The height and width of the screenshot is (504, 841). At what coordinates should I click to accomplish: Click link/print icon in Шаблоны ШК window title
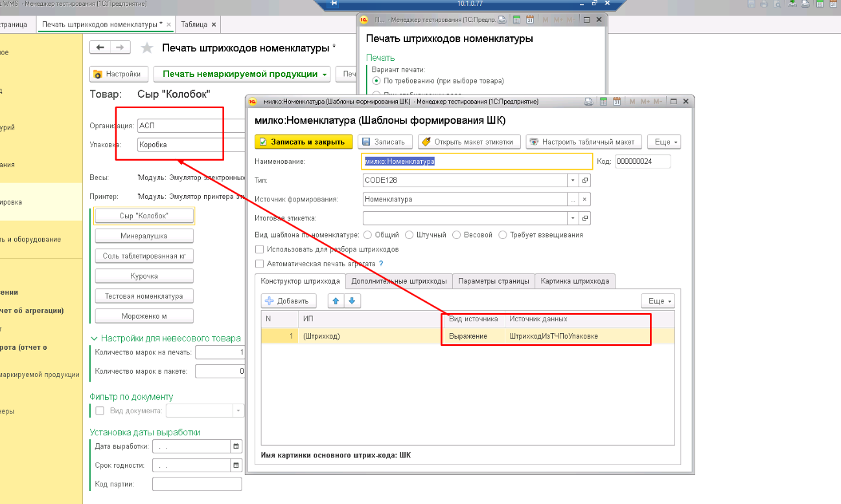coord(589,102)
